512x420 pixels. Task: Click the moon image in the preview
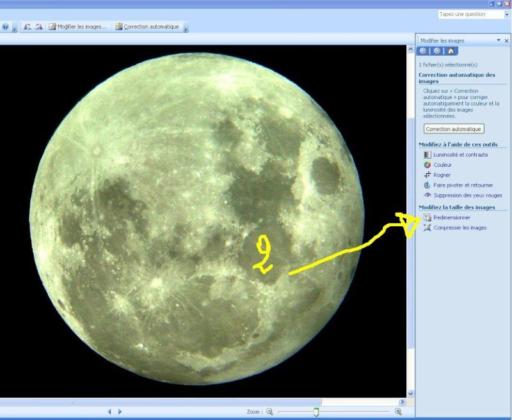coord(197,219)
